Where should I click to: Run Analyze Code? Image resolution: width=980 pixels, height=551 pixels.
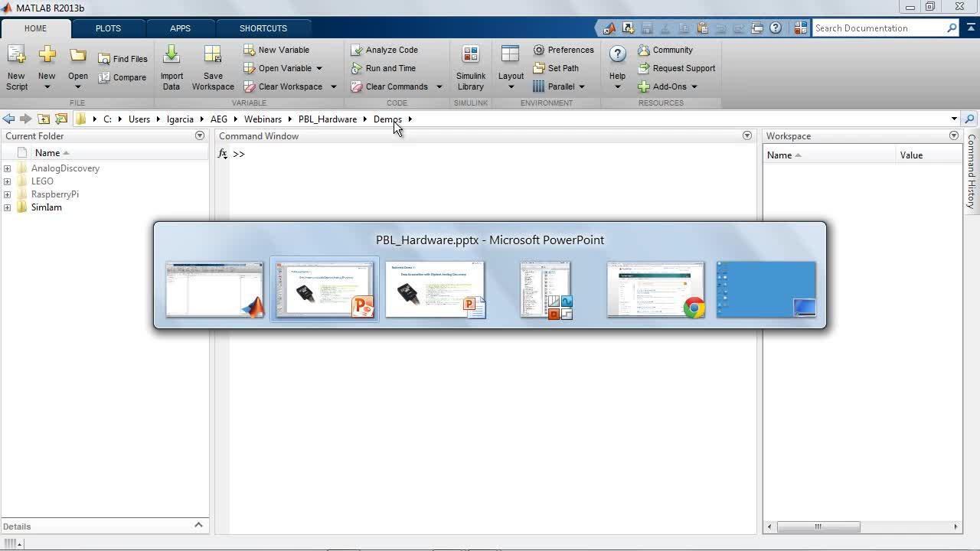tap(384, 50)
